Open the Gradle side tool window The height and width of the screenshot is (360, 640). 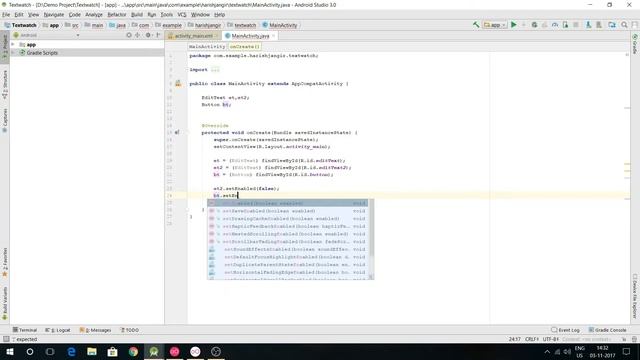635,44
